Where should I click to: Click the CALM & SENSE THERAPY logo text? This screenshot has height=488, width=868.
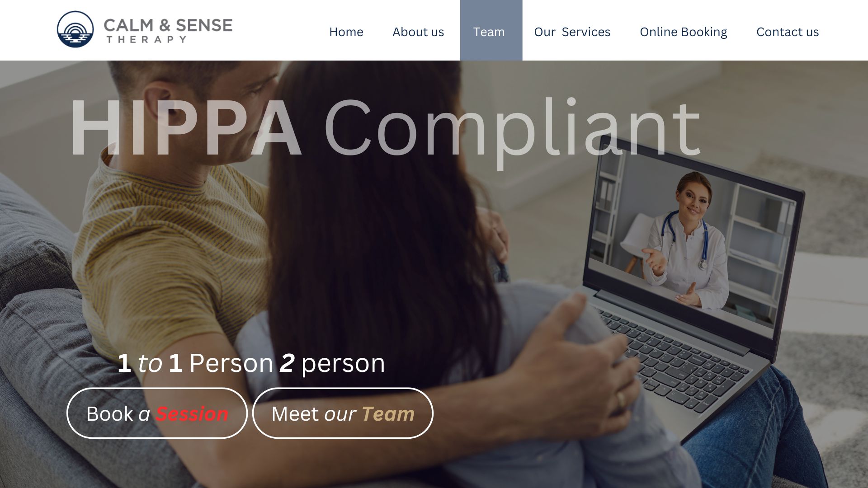pos(168,30)
